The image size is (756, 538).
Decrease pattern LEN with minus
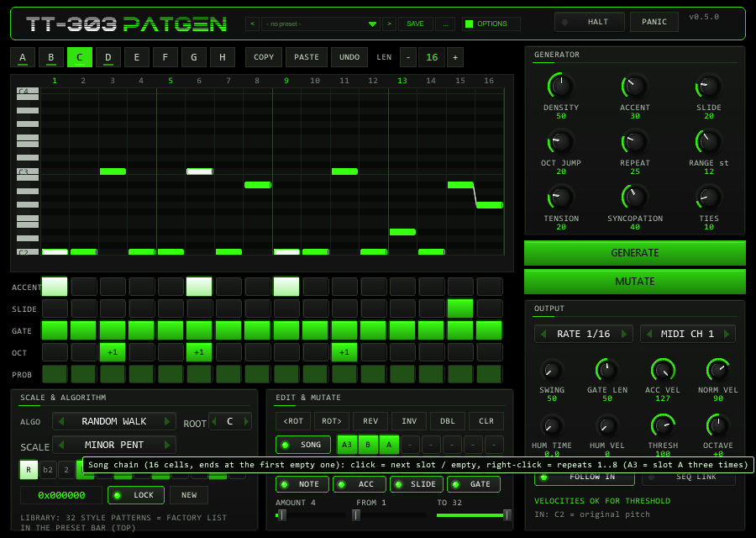[x=408, y=57]
